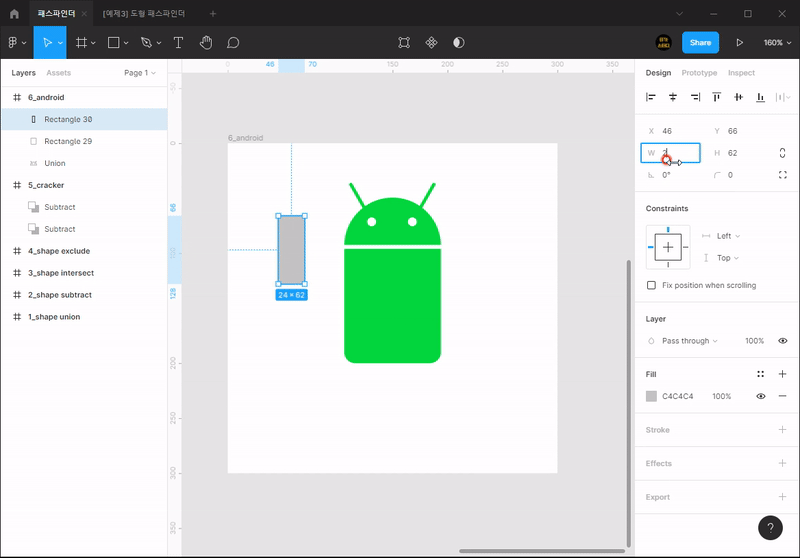
Task: Switch to the [예제3] 도형 패스파인더 file tab
Action: pos(144,14)
